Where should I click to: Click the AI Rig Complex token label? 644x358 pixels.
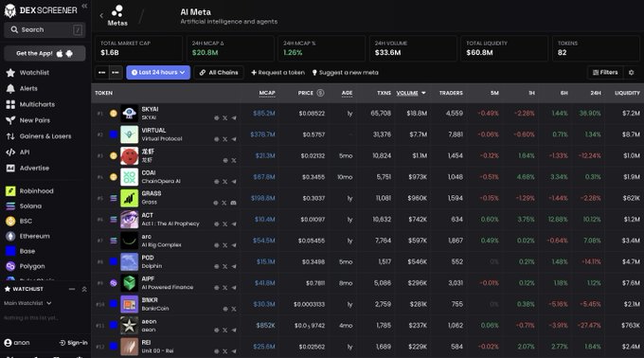click(161, 244)
